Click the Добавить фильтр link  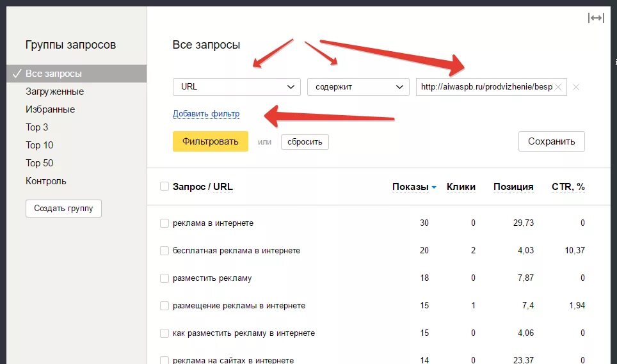click(x=206, y=114)
